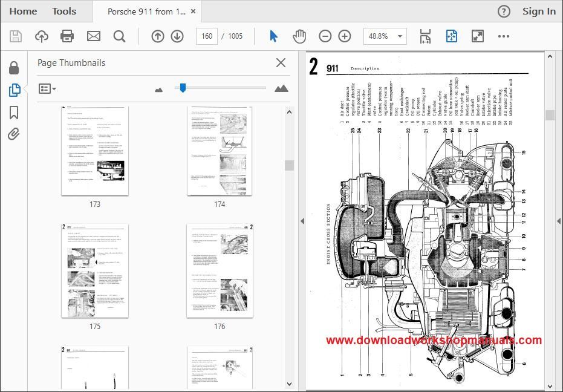Print the document
The height and width of the screenshot is (392, 563).
click(x=67, y=36)
